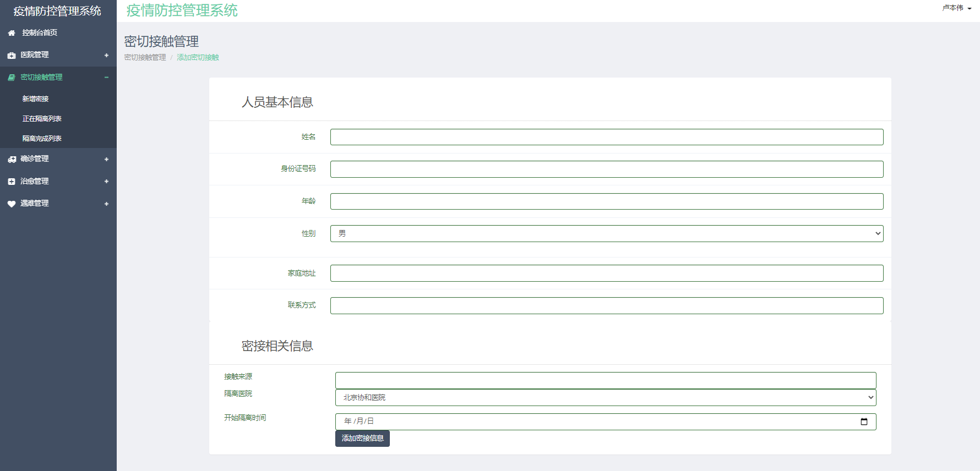Click the 姓名 field label

308,136
